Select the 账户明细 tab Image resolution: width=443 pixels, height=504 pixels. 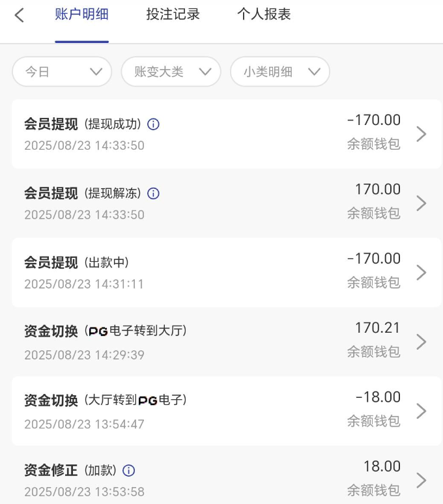pos(81,14)
